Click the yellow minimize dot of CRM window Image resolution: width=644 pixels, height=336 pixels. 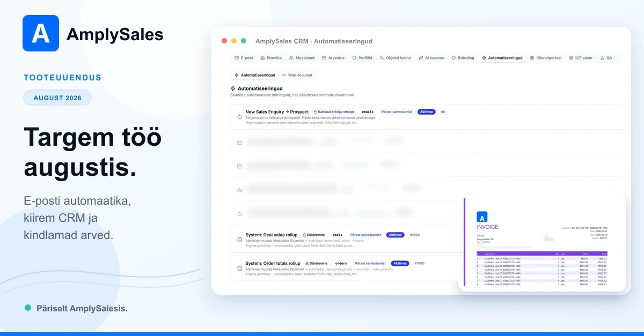tap(234, 41)
